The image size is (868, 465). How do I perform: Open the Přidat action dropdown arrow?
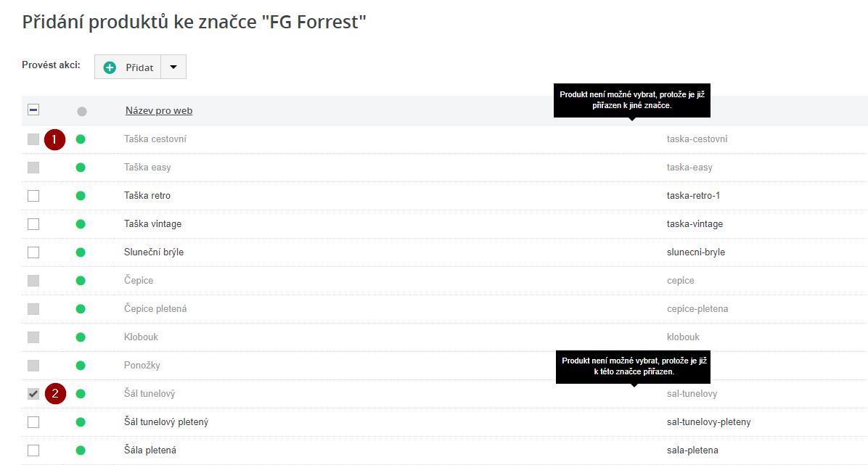coord(173,67)
